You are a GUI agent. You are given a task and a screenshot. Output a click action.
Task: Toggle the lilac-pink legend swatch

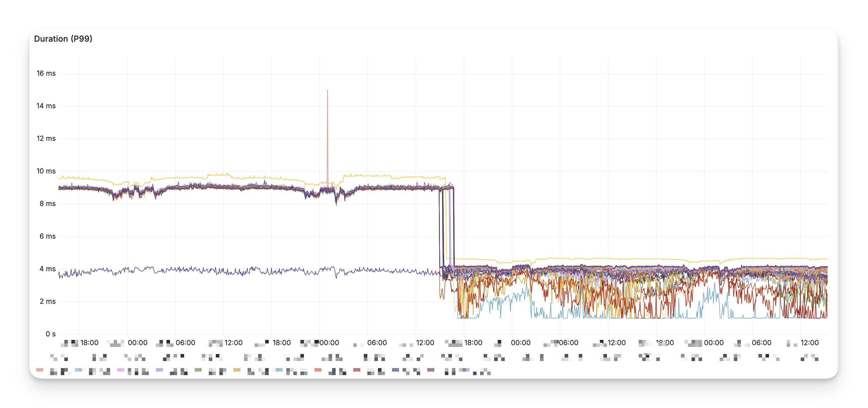point(121,370)
